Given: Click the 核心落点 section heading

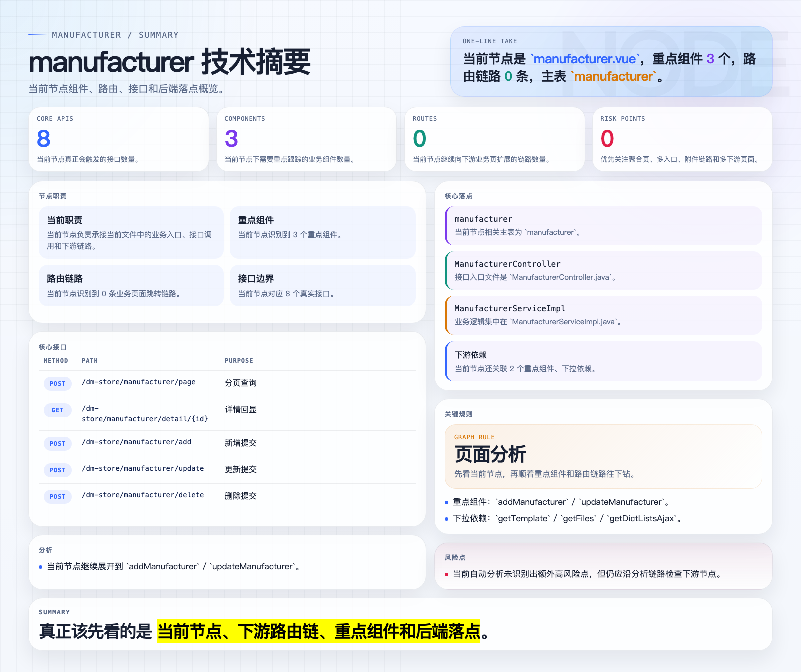Looking at the screenshot, I should pos(459,196).
